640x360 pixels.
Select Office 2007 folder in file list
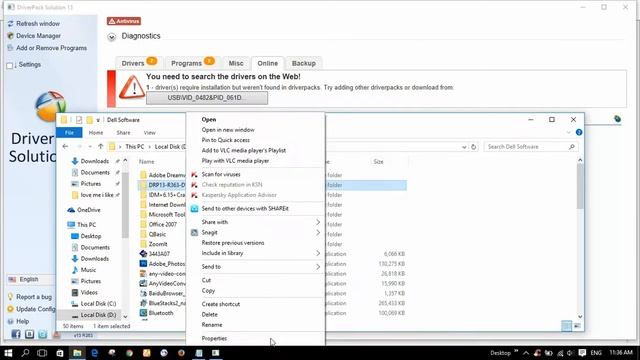pos(162,224)
